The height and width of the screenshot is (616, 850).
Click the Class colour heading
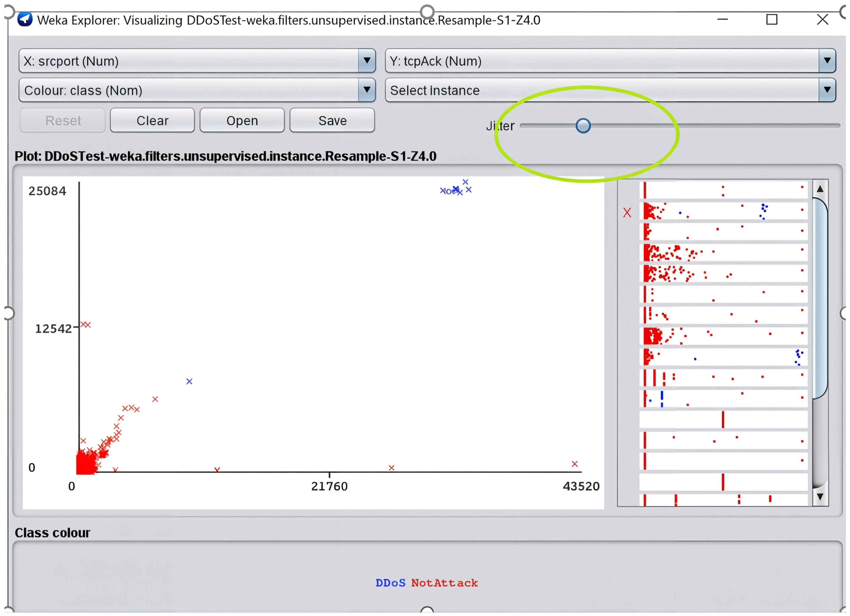pyautogui.click(x=52, y=533)
